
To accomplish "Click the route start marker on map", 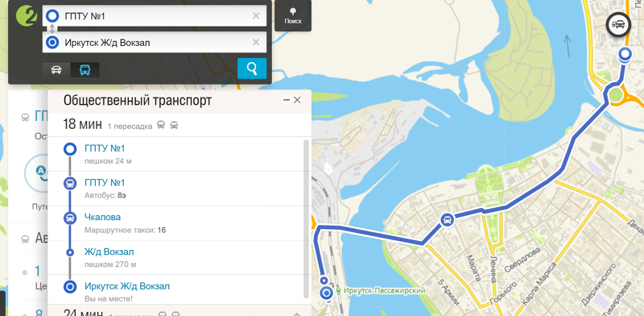I will click(x=625, y=54).
